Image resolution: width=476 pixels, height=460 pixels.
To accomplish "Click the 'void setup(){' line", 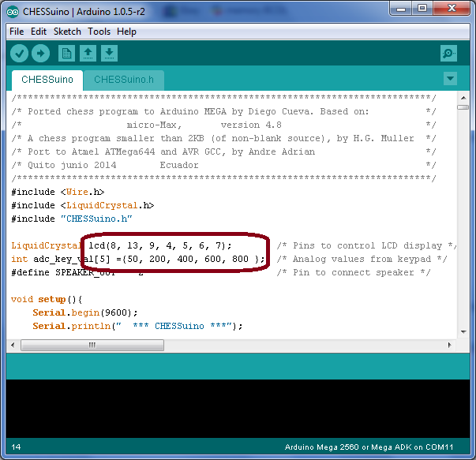I will tap(47, 300).
